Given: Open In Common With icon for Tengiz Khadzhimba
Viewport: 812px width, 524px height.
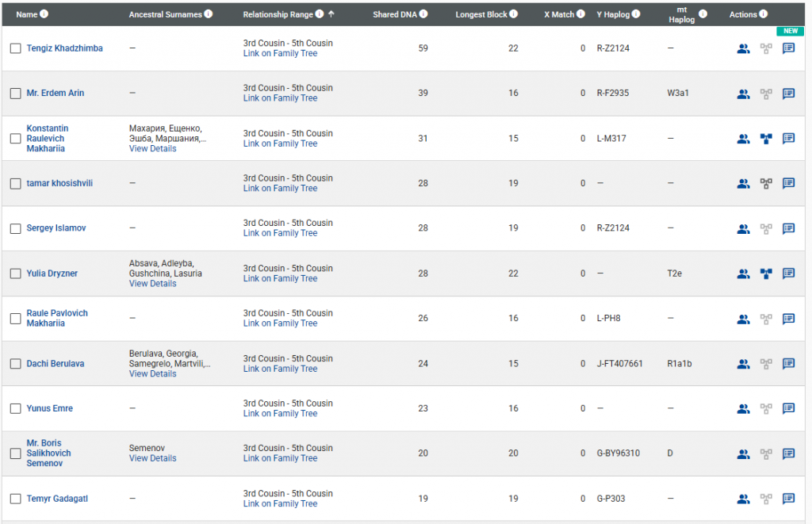Looking at the screenshot, I should pos(743,48).
